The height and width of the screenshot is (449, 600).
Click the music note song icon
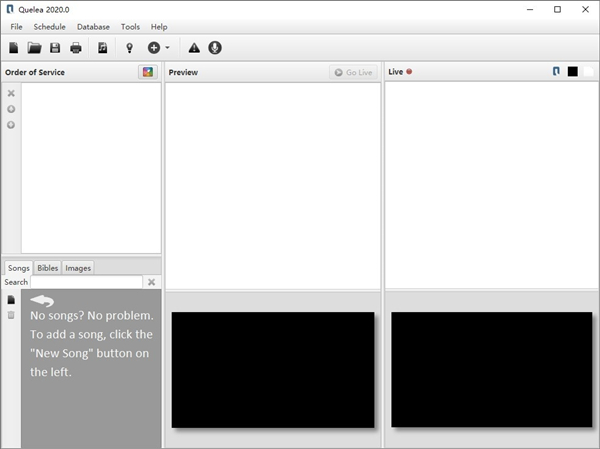102,48
